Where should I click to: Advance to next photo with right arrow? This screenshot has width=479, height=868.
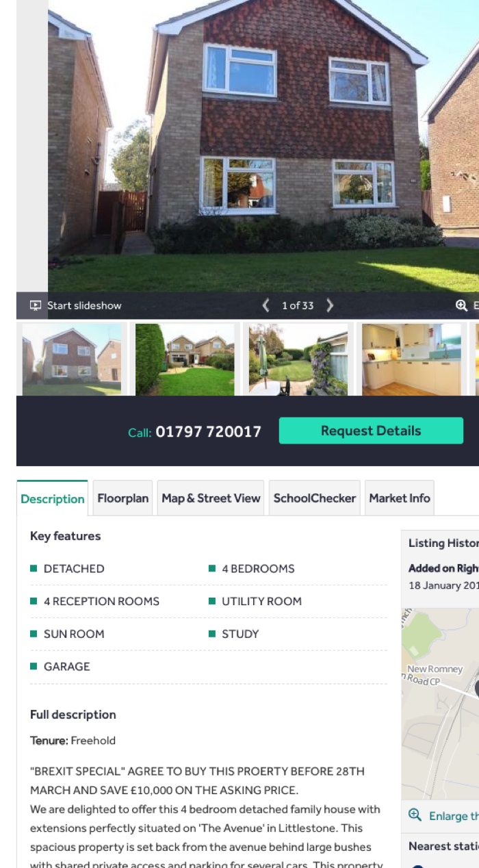point(330,305)
